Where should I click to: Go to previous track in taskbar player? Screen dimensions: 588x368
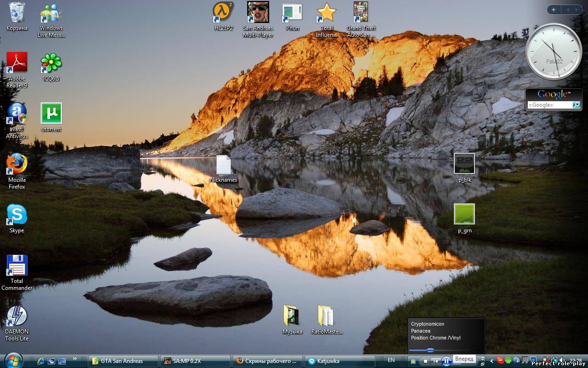(x=435, y=361)
